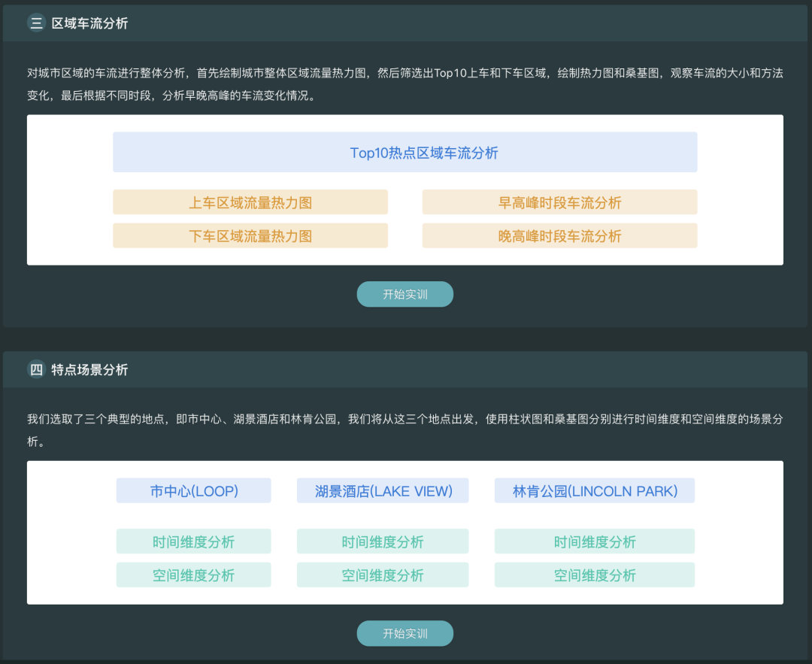Select 晚高峰时段车流分析 block
Image resolution: width=812 pixels, height=664 pixels.
click(560, 235)
